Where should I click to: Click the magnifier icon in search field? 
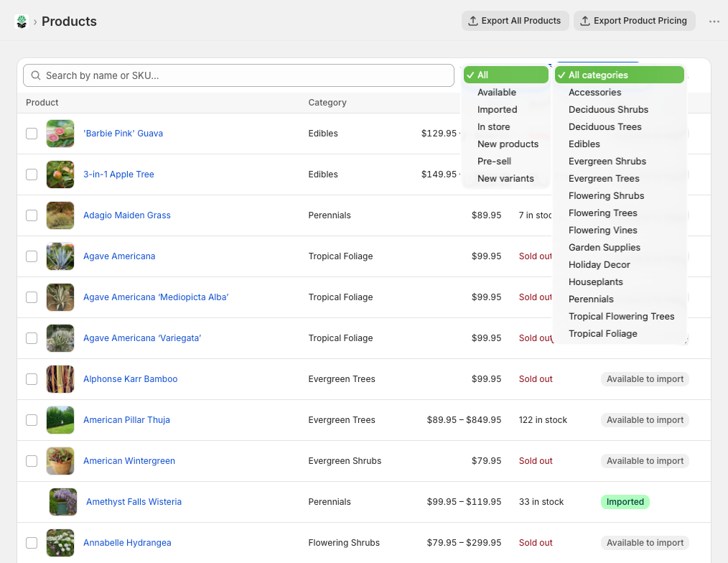tap(36, 75)
